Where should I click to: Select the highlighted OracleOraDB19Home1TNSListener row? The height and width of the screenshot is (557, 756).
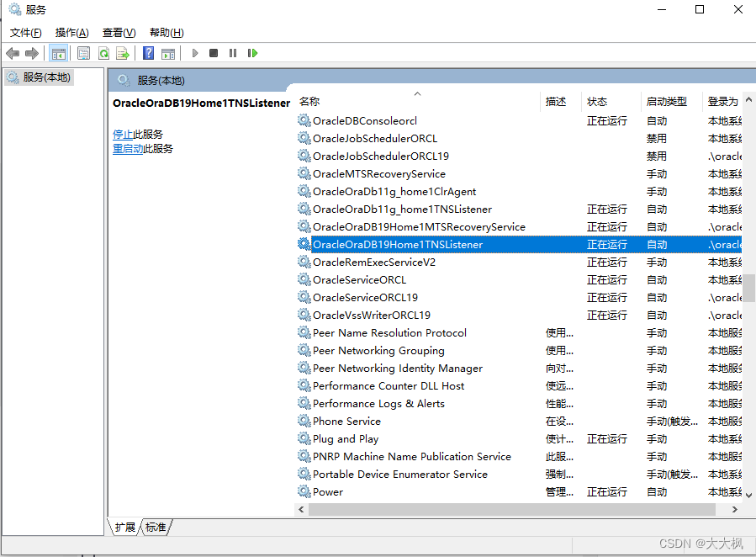[x=519, y=245]
